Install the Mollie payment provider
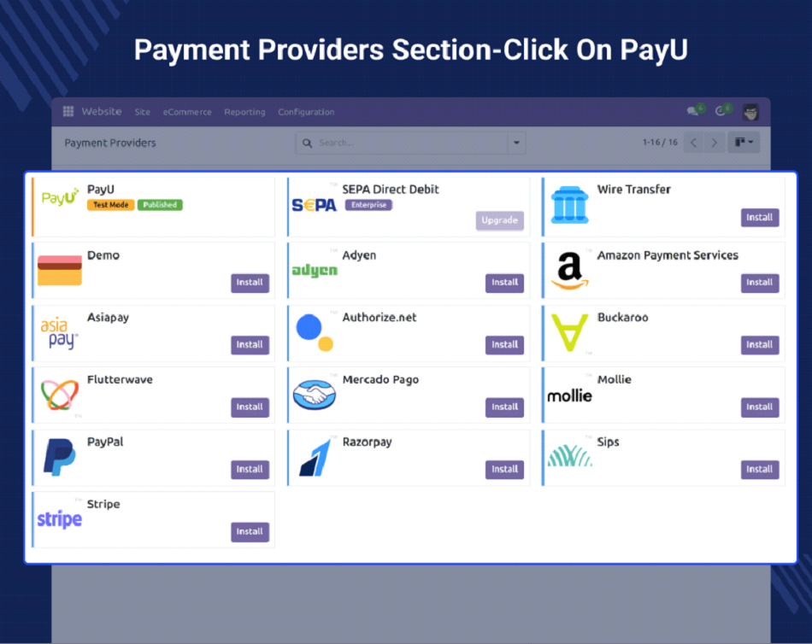The image size is (812, 644). (759, 407)
